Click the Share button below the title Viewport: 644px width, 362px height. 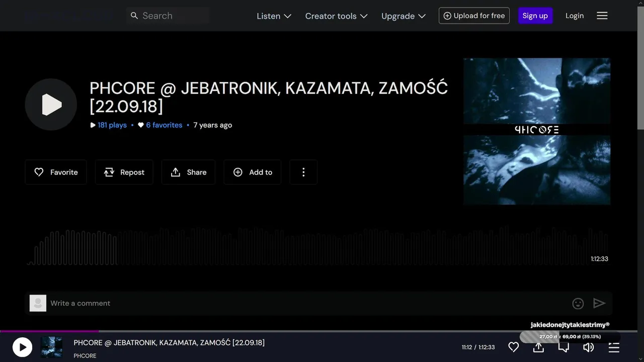(189, 172)
